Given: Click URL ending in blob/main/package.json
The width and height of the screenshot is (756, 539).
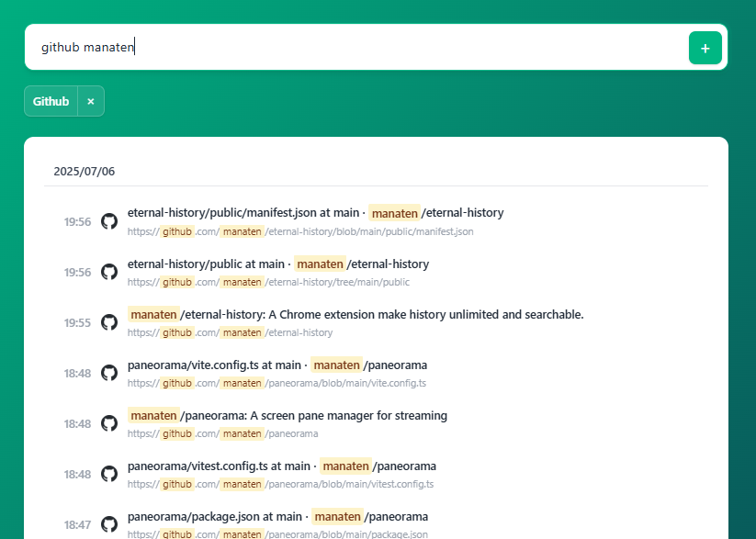Looking at the screenshot, I should (x=277, y=534).
